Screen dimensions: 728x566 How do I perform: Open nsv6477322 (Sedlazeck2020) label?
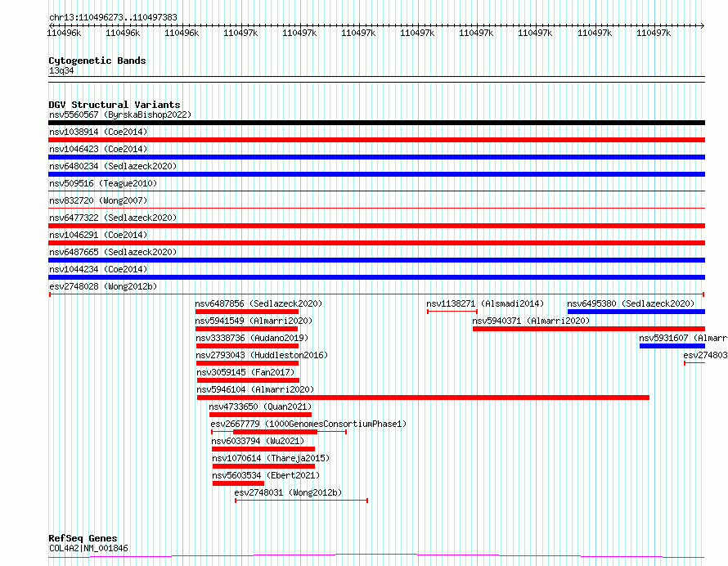click(113, 218)
